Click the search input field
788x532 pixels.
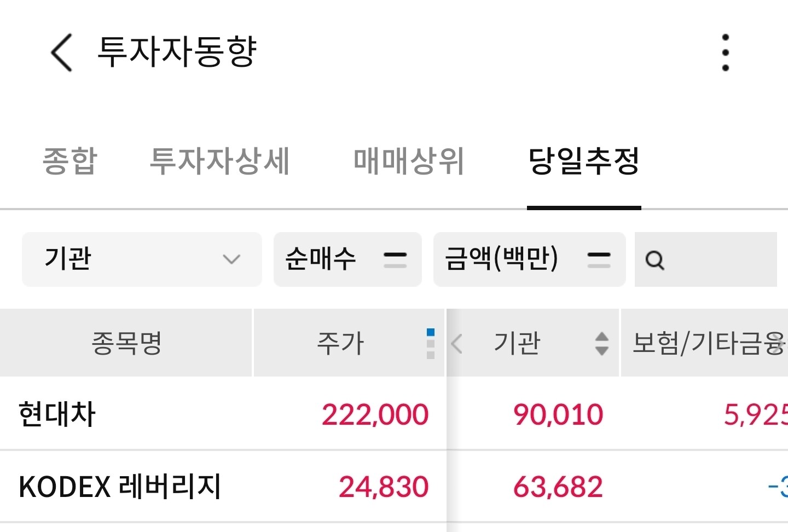(706, 259)
